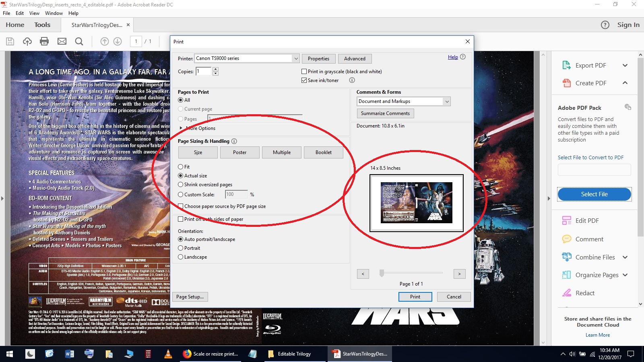This screenshot has height=362, width=644.
Task: Open the Printer selection dropdown
Action: (x=247, y=58)
